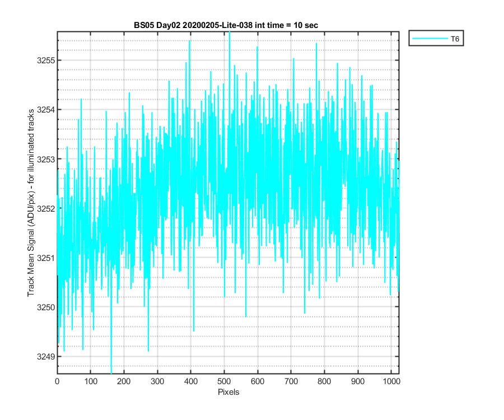This screenshot has height=420, width=504.
Task: Select the T6 legend entry
Action: pos(436,39)
